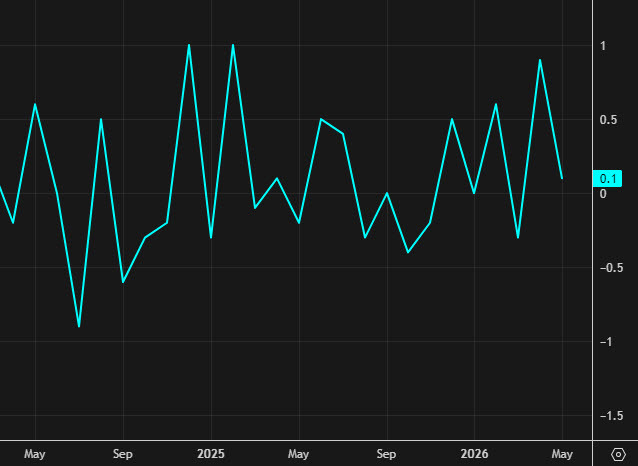638x466 pixels.
Task: Click the Sep label before 2025
Action: pos(123,454)
